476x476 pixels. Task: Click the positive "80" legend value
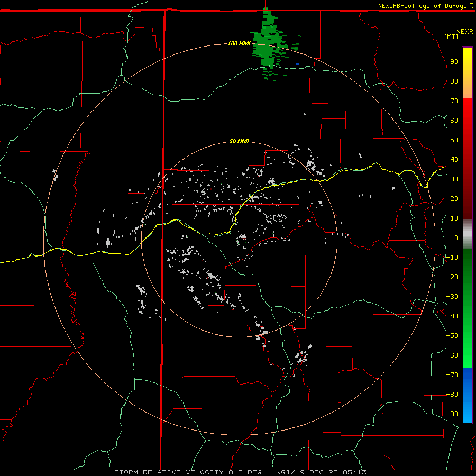[454, 81]
